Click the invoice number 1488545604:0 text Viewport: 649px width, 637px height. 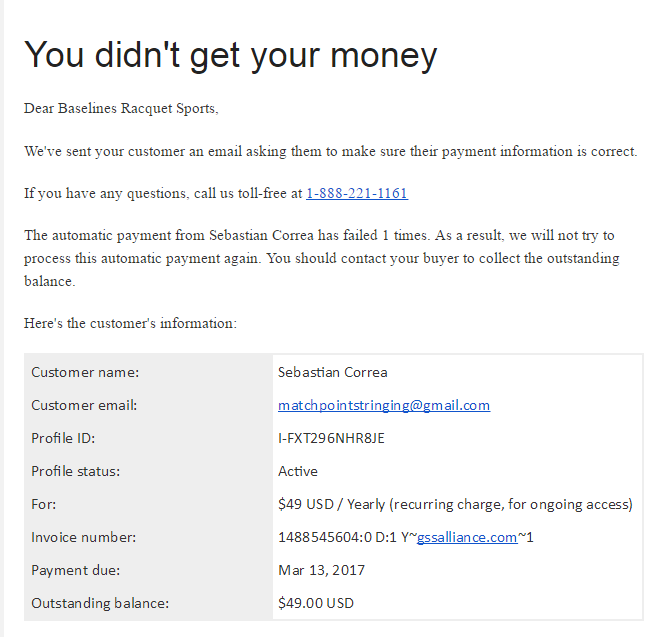pyautogui.click(x=325, y=537)
